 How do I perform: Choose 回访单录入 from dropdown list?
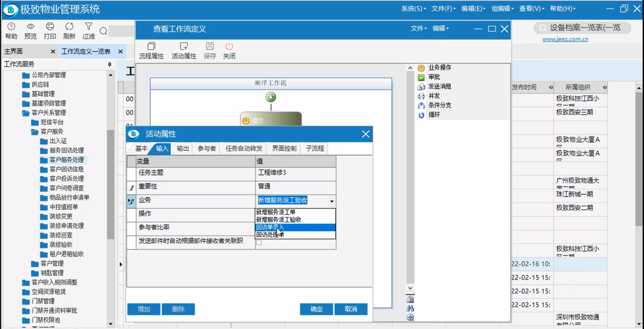tap(295, 227)
